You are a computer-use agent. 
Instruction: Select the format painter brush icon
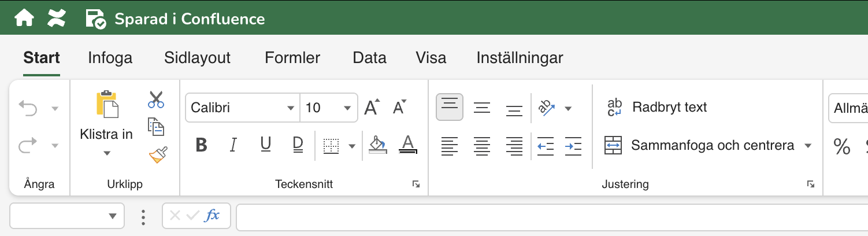click(157, 154)
